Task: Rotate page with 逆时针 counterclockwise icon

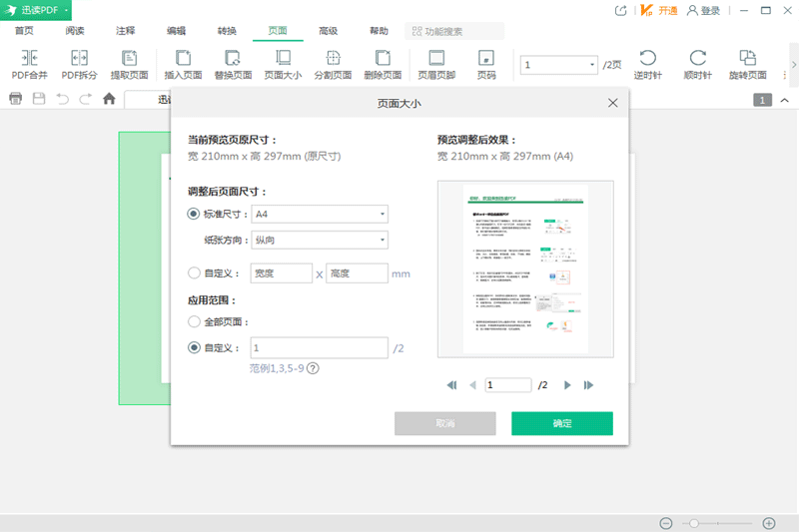Action: click(x=647, y=58)
